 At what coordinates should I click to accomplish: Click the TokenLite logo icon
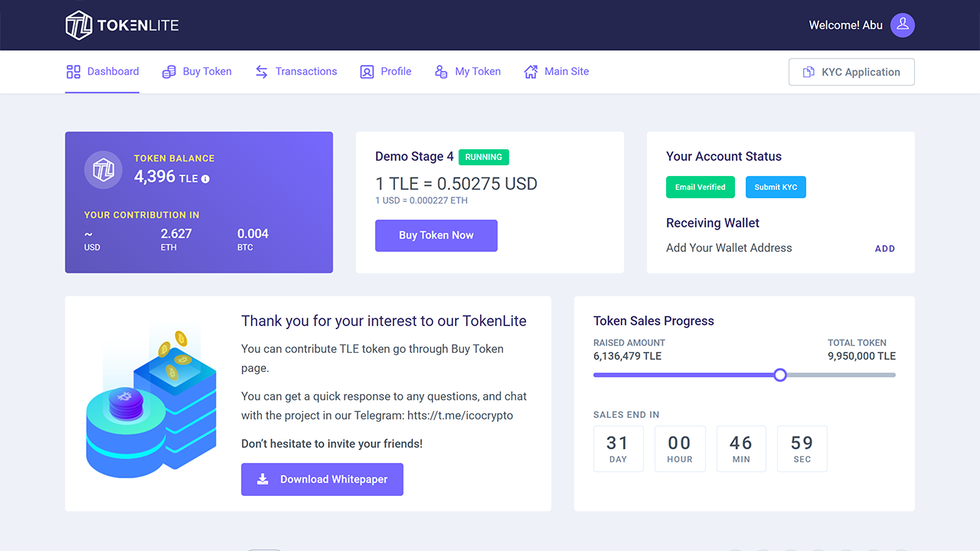pyautogui.click(x=77, y=24)
